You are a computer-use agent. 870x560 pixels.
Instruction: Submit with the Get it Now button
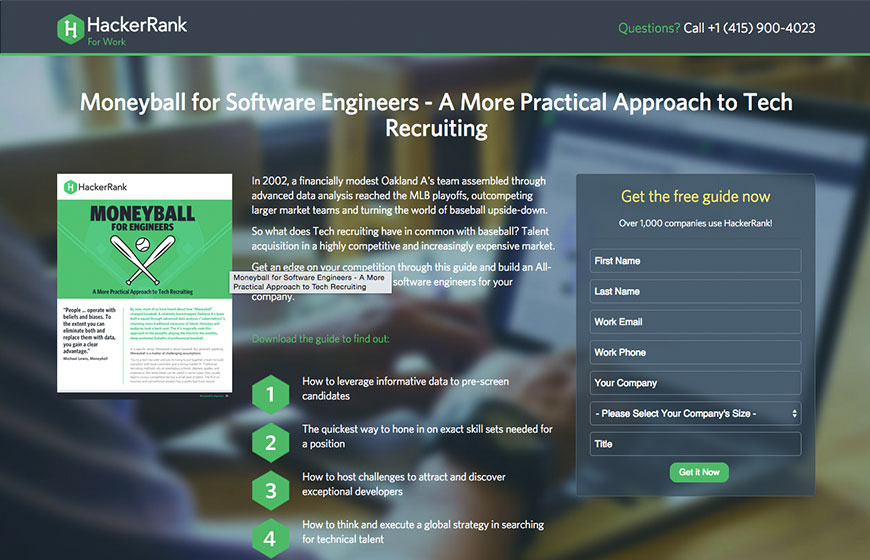point(699,472)
